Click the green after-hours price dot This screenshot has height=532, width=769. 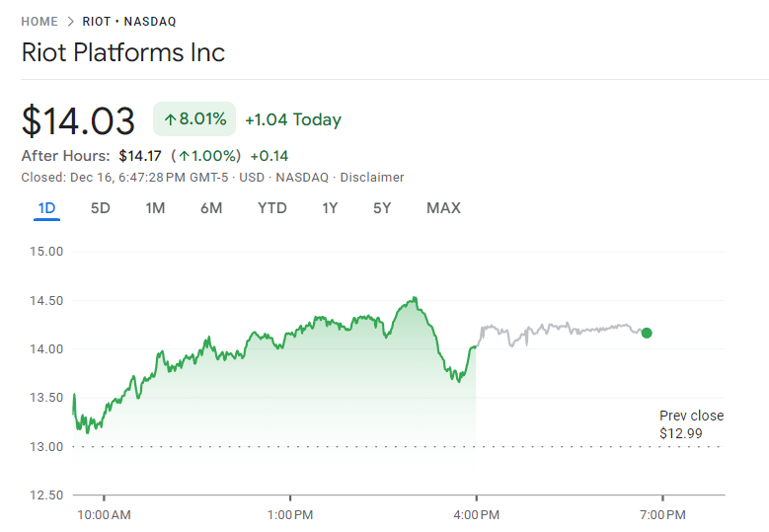coord(647,333)
